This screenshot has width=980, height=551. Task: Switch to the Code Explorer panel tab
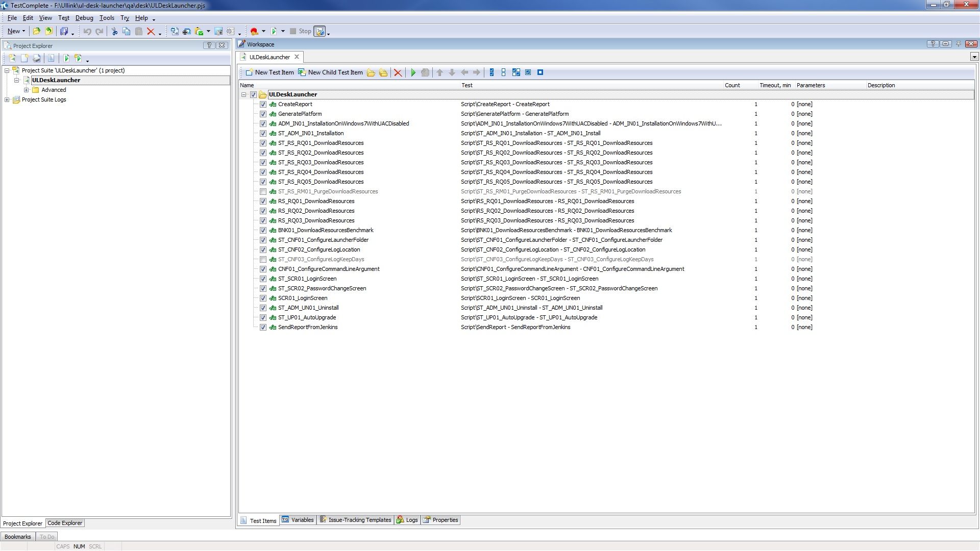pos(65,523)
